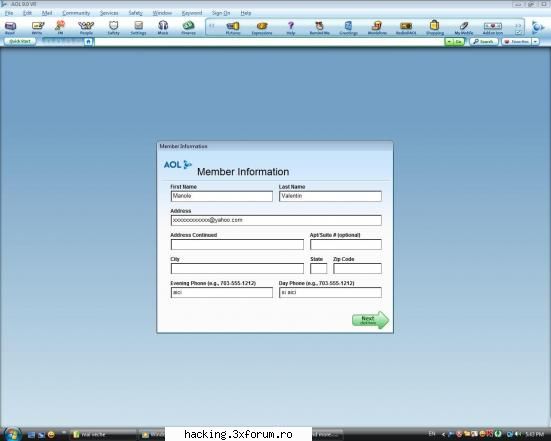The image size is (551, 441).
Task: Open the Help menu
Action: pyautogui.click(x=246, y=13)
